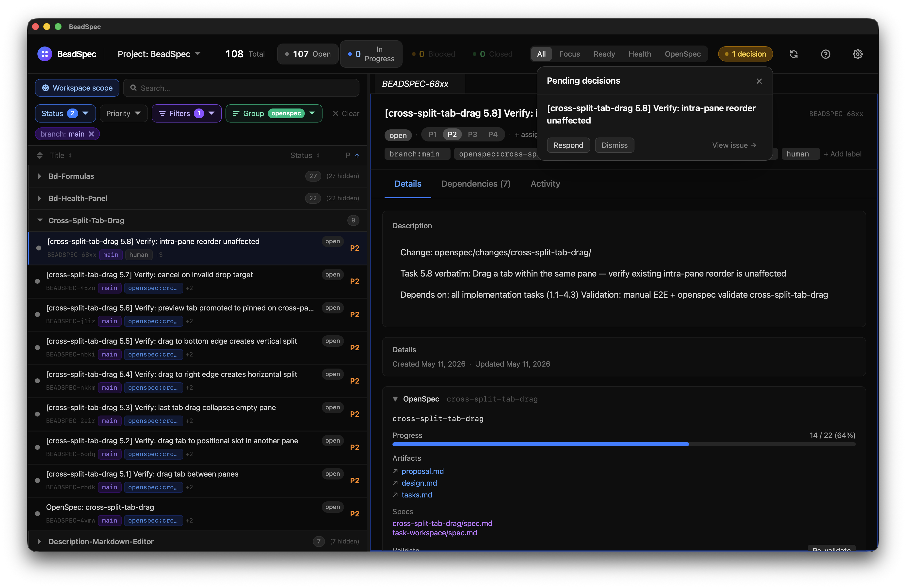The image size is (906, 588).
Task: Click the OpenSpec progress bar
Action: click(624, 444)
